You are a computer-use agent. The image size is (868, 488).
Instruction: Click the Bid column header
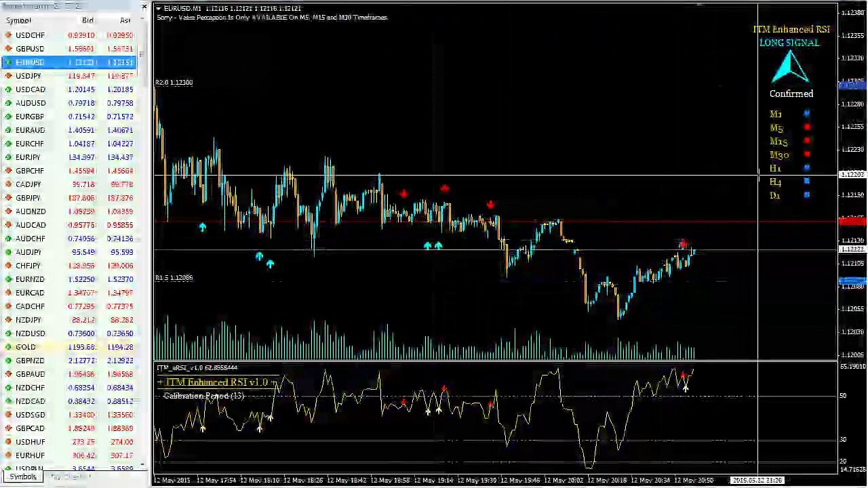[87, 20]
